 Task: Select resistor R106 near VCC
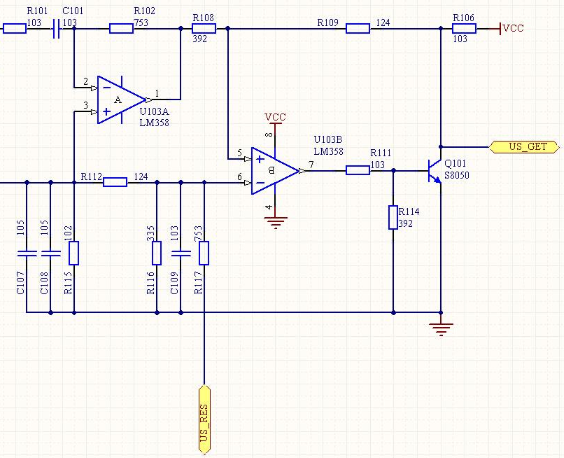464,28
